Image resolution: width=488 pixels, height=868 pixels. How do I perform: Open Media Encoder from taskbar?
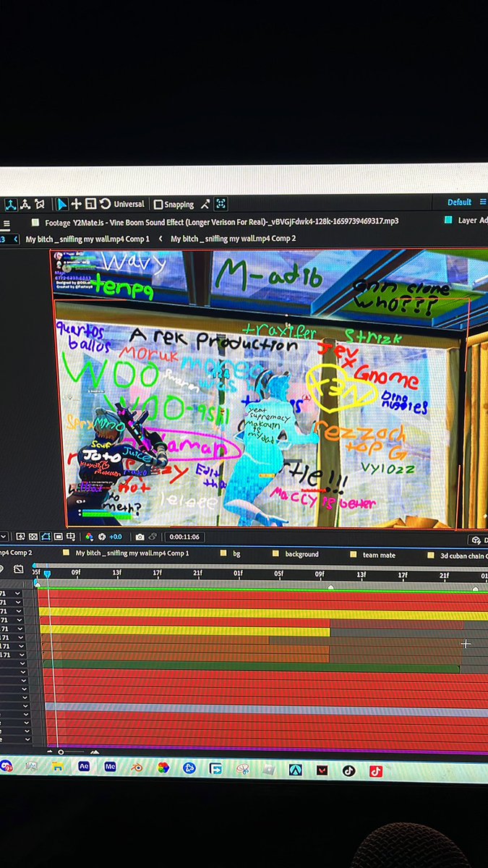point(111,766)
